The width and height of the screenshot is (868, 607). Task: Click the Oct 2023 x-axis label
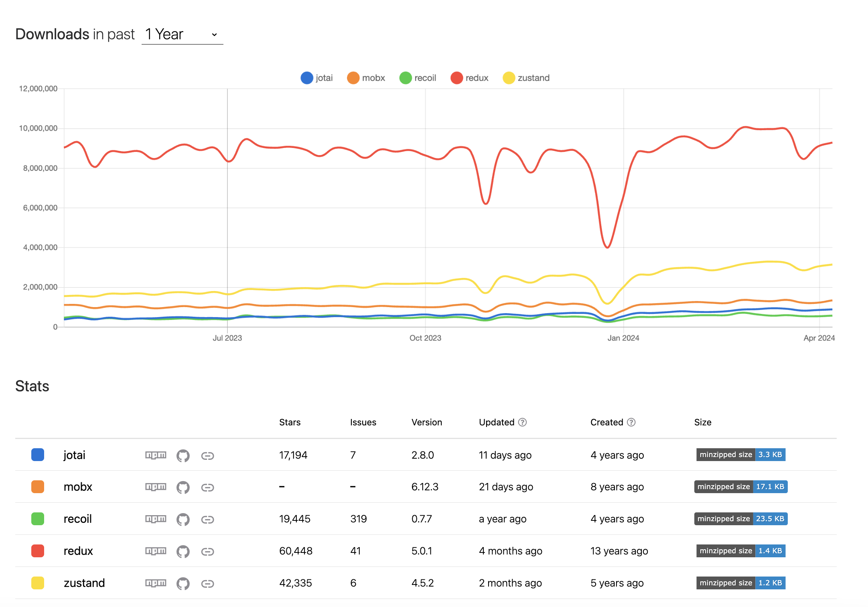425,338
